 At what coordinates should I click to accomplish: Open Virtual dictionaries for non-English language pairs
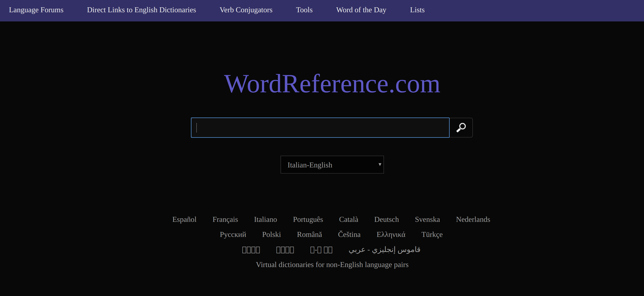click(332, 265)
